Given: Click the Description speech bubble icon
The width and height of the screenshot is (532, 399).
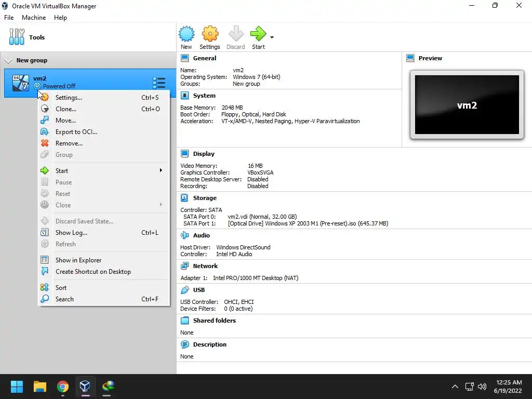Looking at the screenshot, I should [x=184, y=344].
